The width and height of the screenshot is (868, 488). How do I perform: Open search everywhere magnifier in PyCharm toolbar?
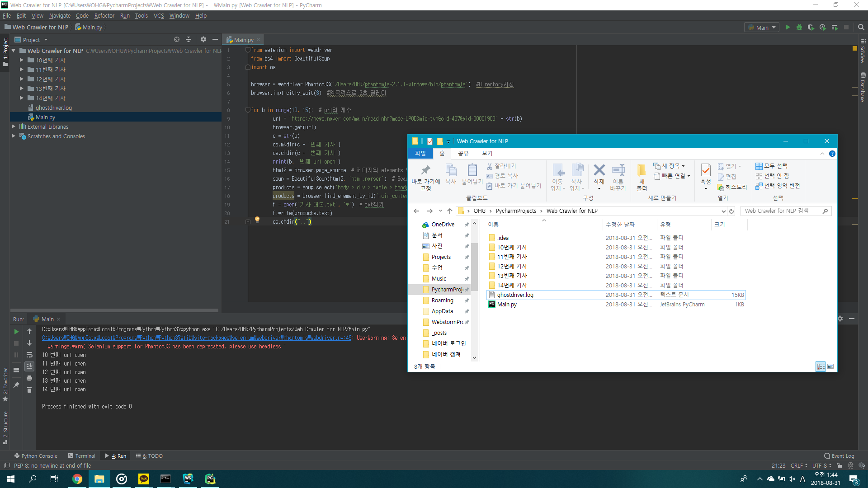pyautogui.click(x=861, y=28)
